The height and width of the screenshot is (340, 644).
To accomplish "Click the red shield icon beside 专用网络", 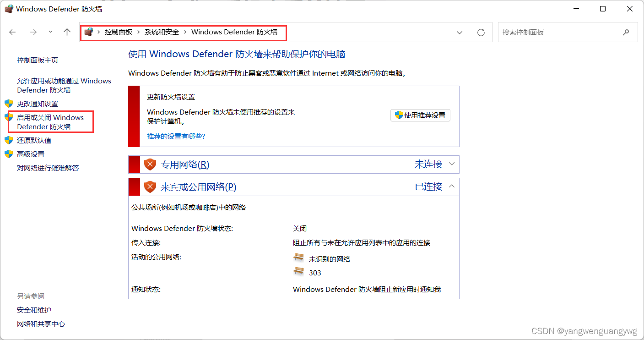I will 150,165.
